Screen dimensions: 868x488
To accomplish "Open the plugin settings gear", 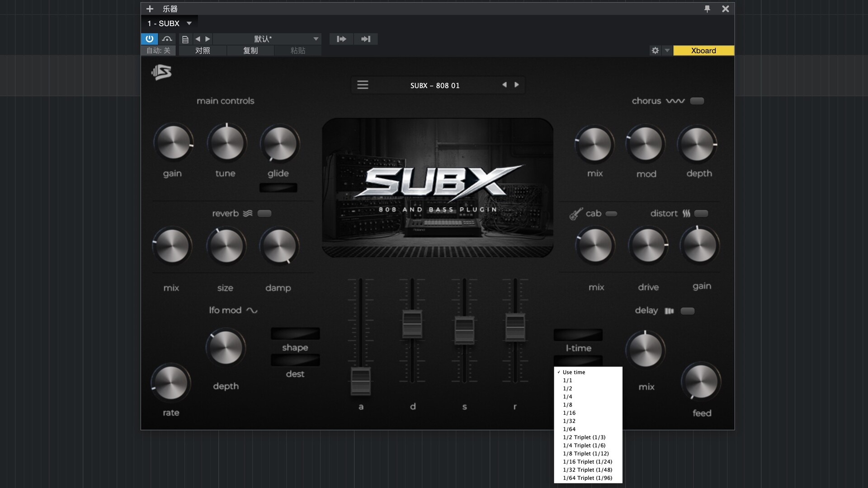I will pyautogui.click(x=655, y=51).
